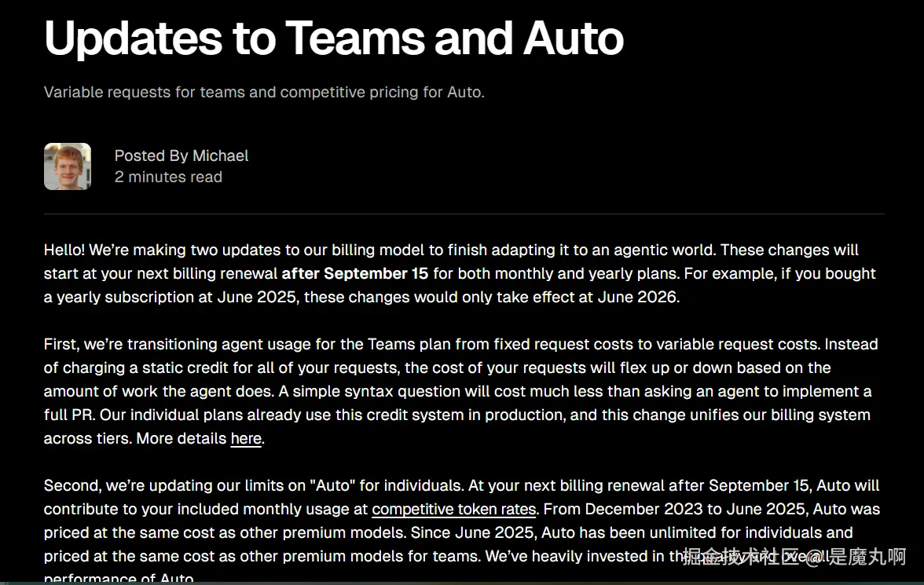Open the "here" link for more details
Screen dimensions: 924x585
tap(246, 438)
